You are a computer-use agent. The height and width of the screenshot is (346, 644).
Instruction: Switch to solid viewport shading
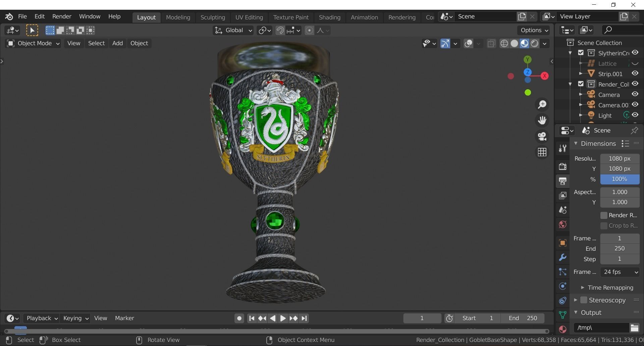coord(514,44)
